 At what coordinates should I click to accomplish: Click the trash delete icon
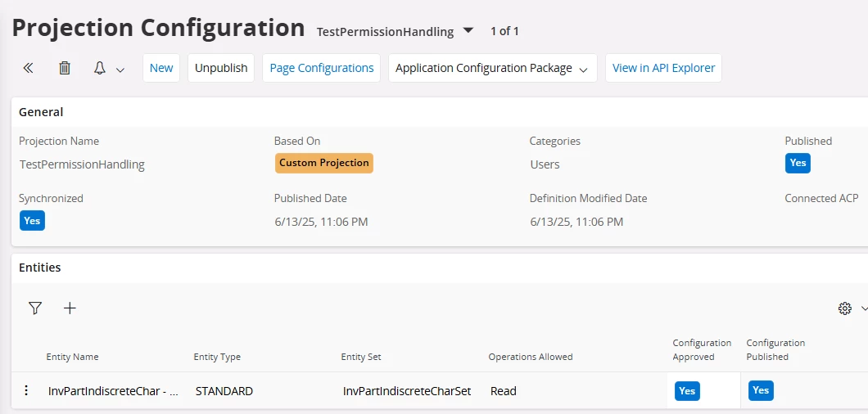(65, 68)
